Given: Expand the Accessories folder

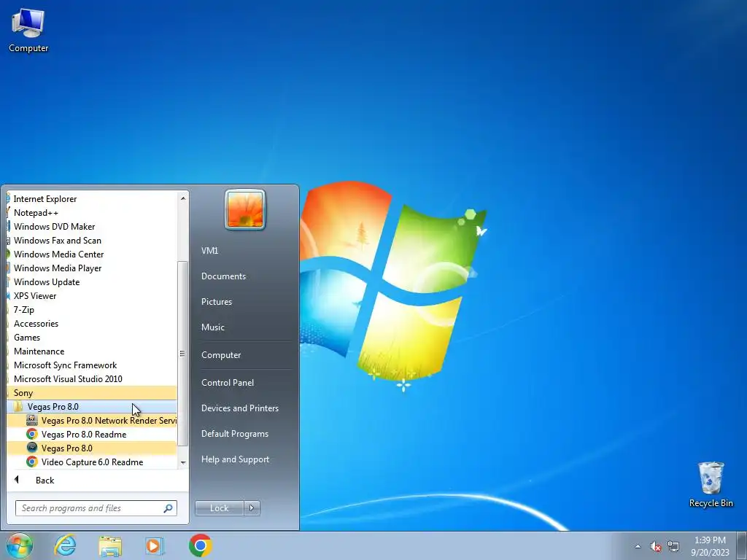Looking at the screenshot, I should [x=91, y=323].
